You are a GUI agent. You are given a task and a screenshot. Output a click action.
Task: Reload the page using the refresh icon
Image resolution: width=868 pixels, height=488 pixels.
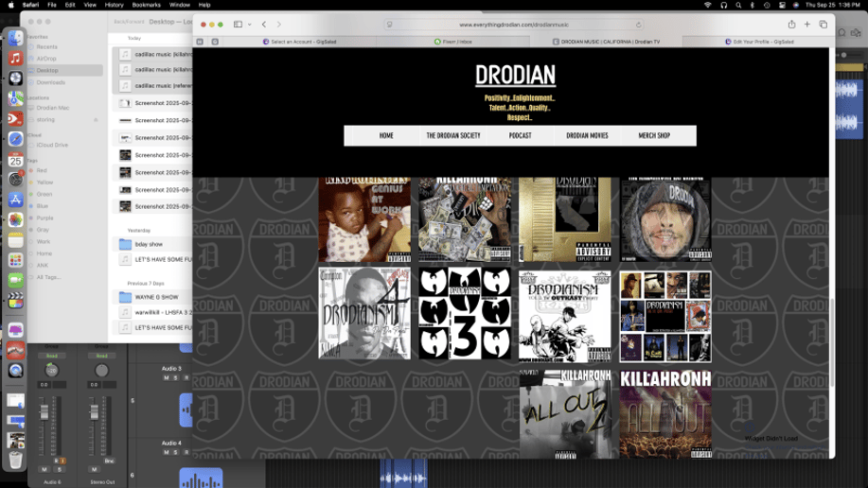click(638, 25)
